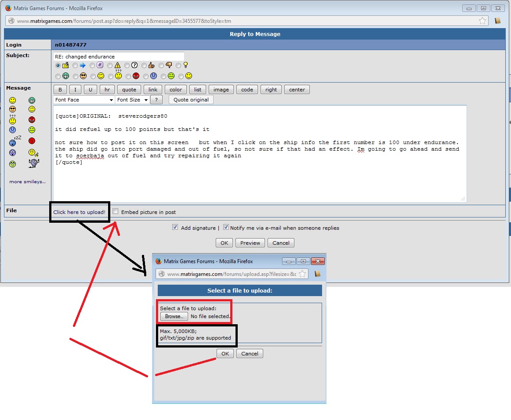
Task: Insert the green neutral smiley from Message panel
Action: click(x=32, y=130)
